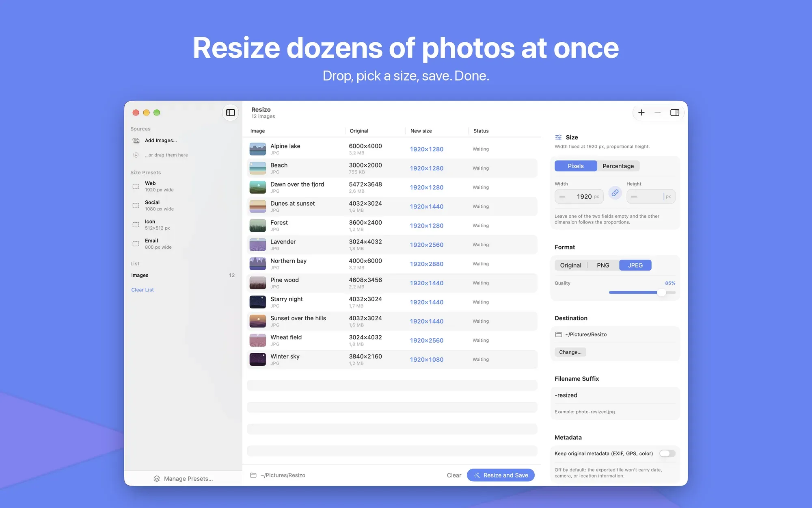The image size is (812, 508).
Task: Click the Image column header
Action: pyautogui.click(x=257, y=131)
